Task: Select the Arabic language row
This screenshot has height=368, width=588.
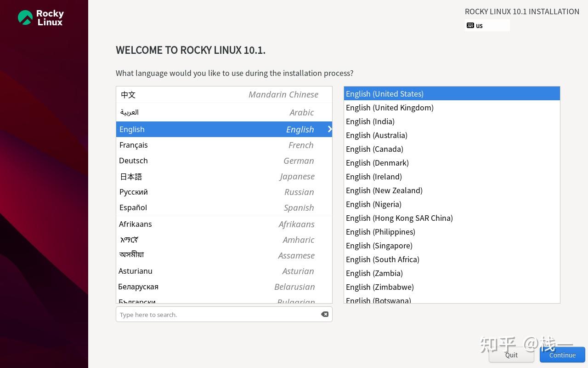Action: coord(224,112)
